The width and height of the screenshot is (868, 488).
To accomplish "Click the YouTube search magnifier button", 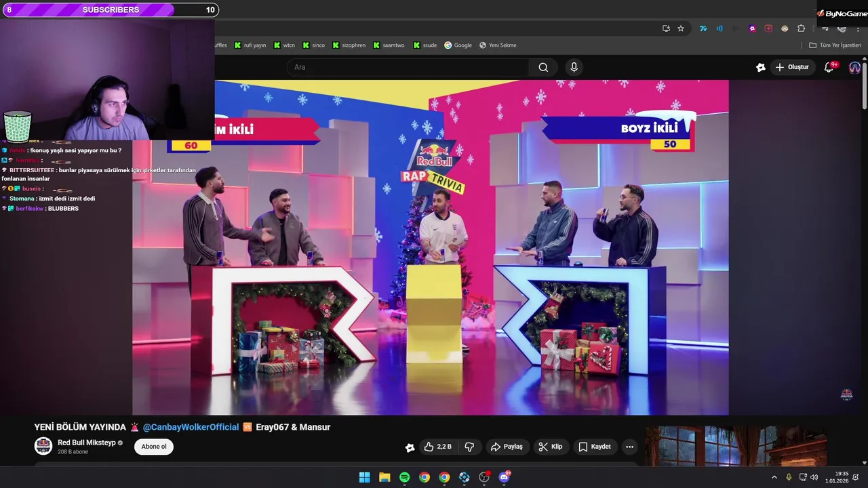I will pos(543,67).
